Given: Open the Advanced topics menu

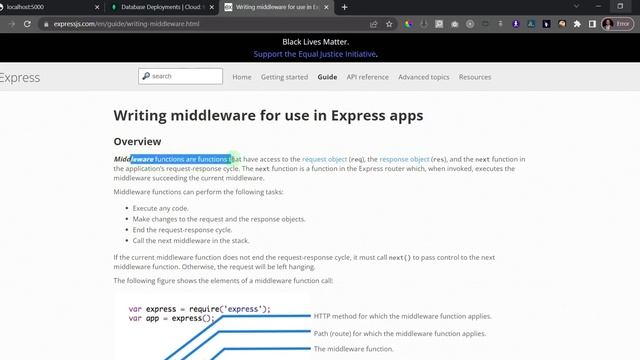Looking at the screenshot, I should point(424,77).
